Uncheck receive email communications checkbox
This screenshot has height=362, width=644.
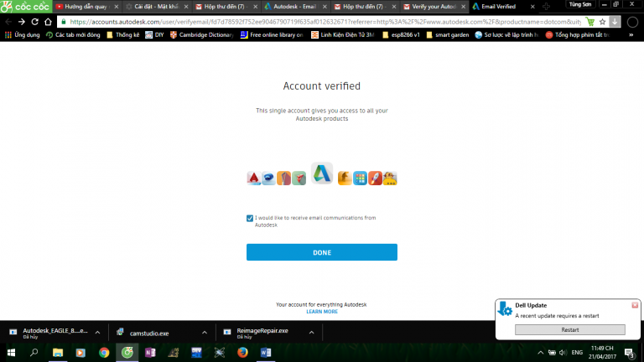point(250,219)
